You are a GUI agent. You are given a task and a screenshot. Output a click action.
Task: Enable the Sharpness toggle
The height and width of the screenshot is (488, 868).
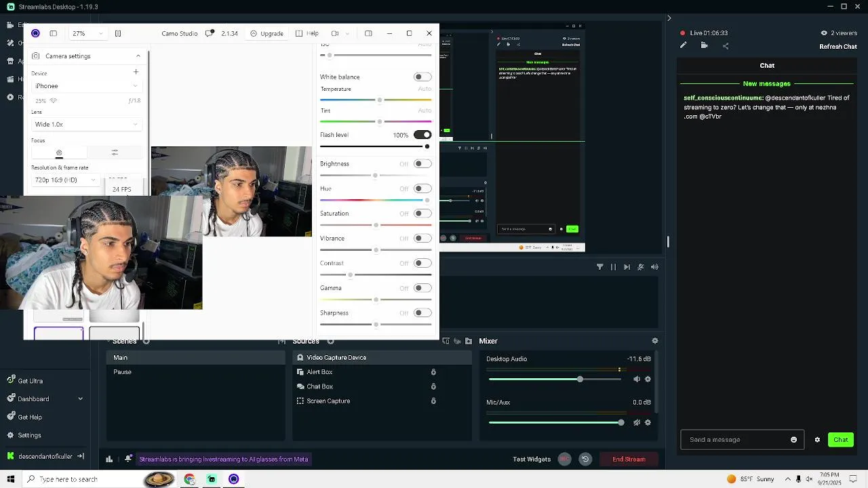422,313
